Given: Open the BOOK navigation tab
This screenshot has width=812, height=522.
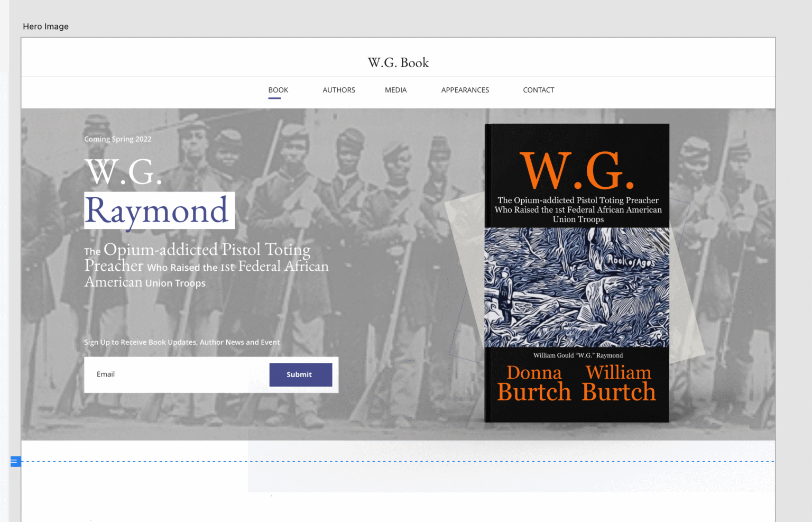Looking at the screenshot, I should [x=278, y=90].
